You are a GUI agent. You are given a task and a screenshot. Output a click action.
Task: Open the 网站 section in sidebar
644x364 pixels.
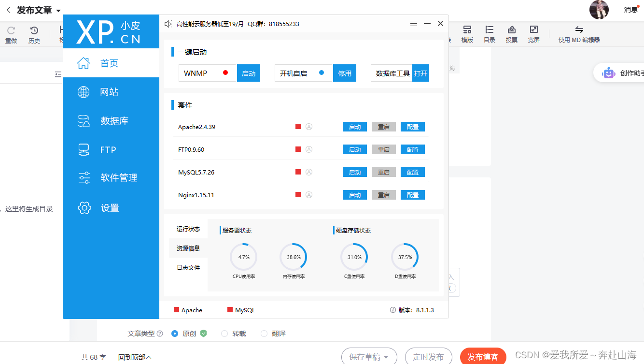pos(111,92)
